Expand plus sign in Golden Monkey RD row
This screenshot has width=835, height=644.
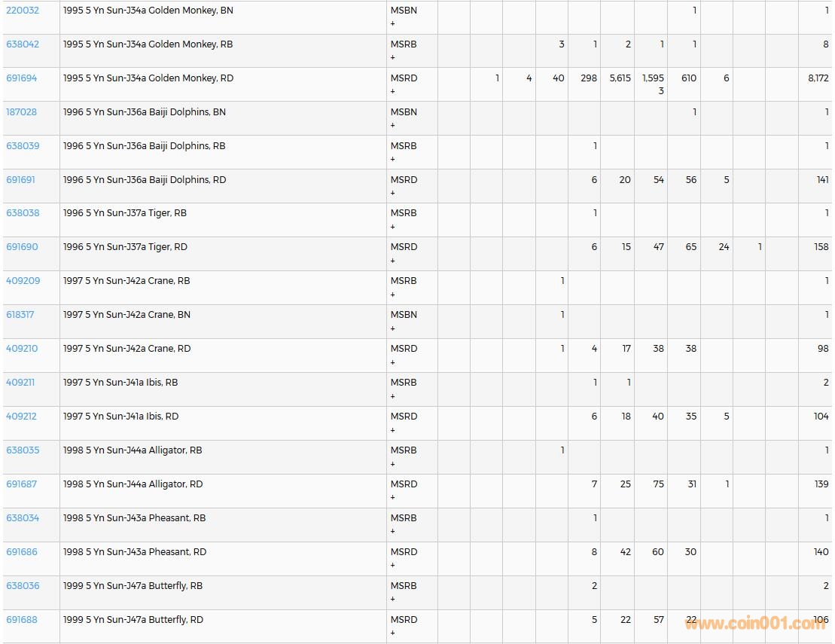click(392, 92)
